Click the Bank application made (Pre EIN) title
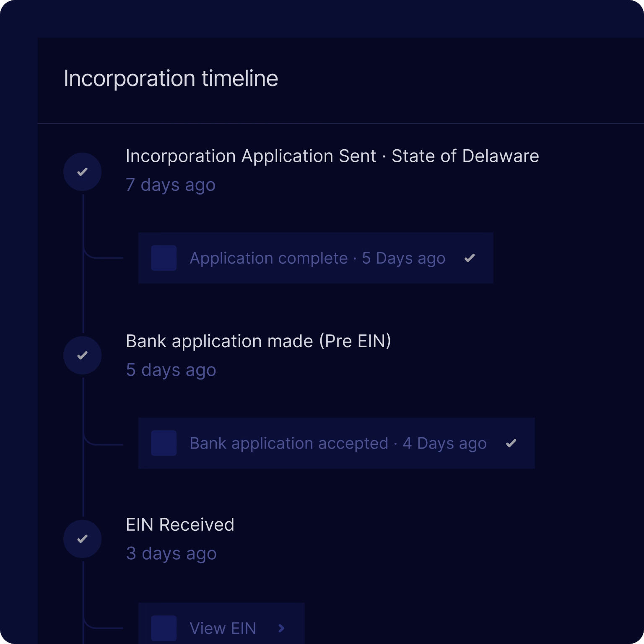 [x=258, y=341]
